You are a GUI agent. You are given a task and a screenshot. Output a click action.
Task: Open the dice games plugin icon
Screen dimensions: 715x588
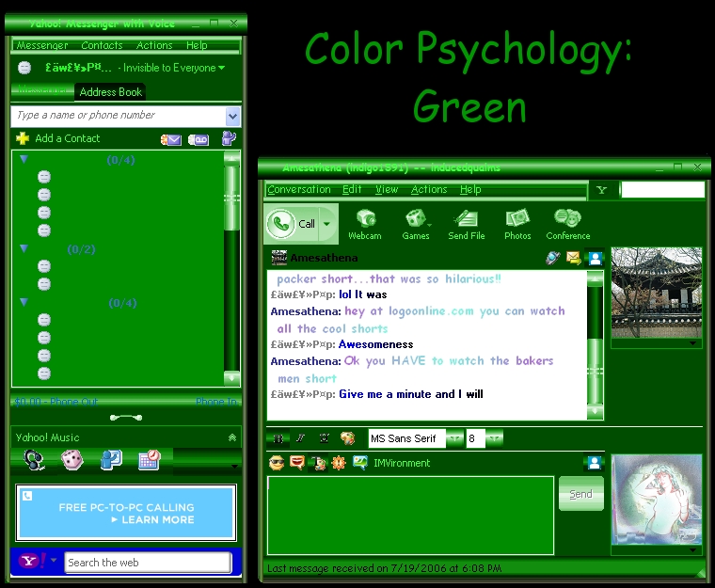(72, 460)
